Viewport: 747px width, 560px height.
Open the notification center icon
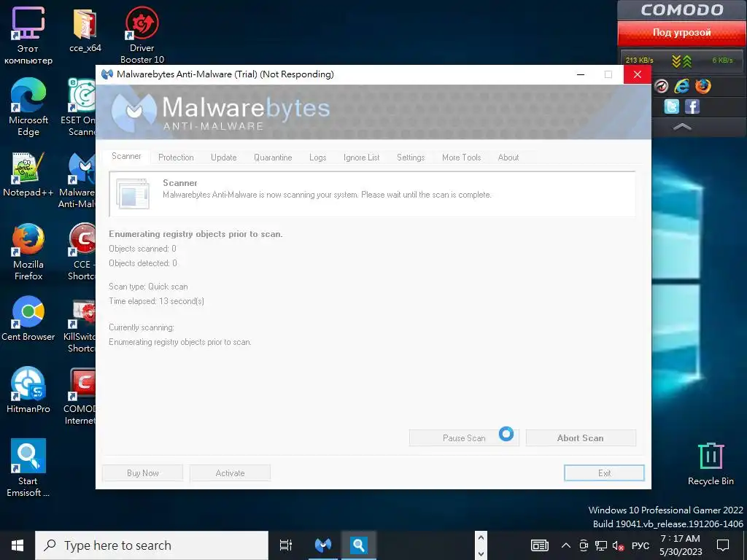click(723, 545)
